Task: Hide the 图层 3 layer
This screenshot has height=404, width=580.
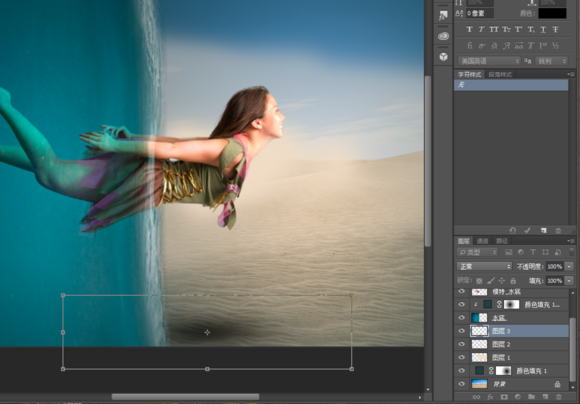Action: click(x=462, y=331)
